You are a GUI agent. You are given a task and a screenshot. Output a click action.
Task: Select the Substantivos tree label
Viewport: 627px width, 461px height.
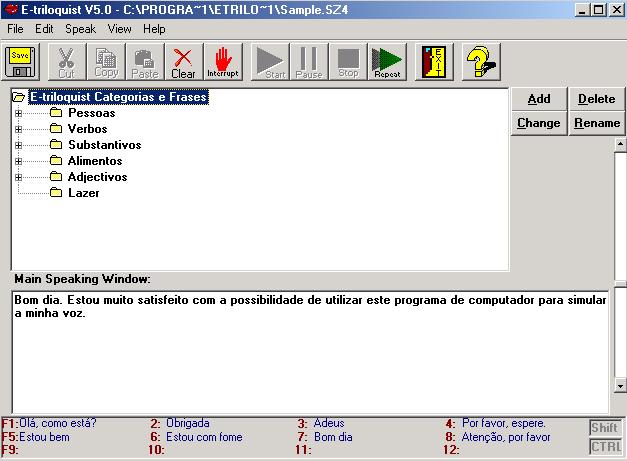click(105, 145)
